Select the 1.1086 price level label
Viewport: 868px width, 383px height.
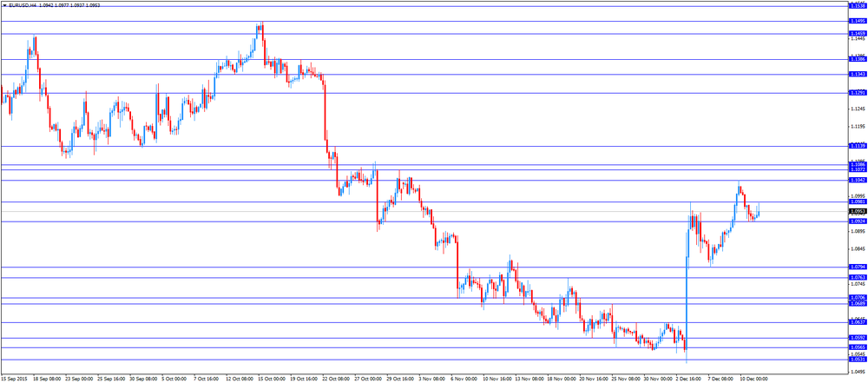pos(858,165)
